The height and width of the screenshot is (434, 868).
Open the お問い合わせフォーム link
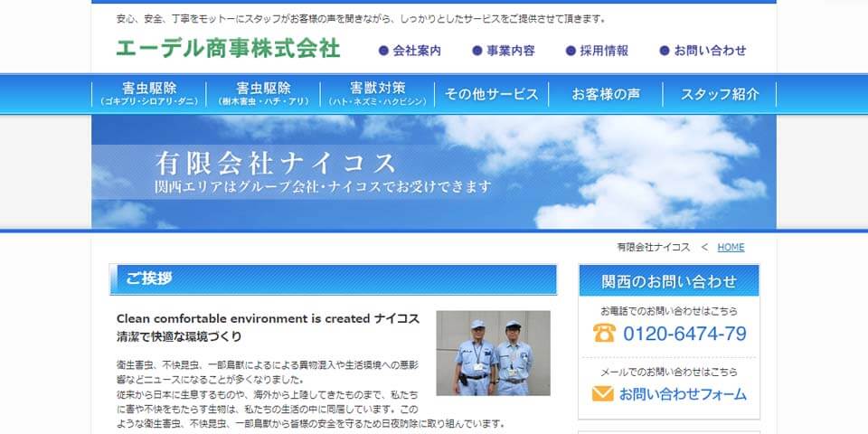click(x=683, y=394)
